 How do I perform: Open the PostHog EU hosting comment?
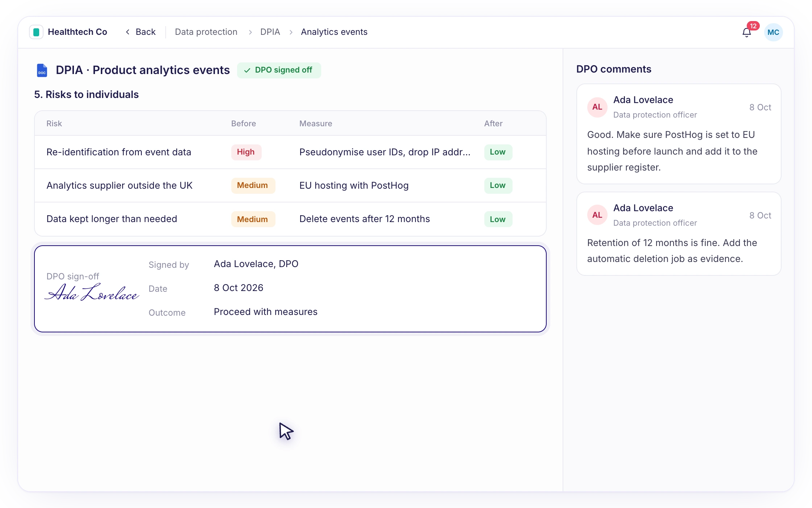coord(679,134)
